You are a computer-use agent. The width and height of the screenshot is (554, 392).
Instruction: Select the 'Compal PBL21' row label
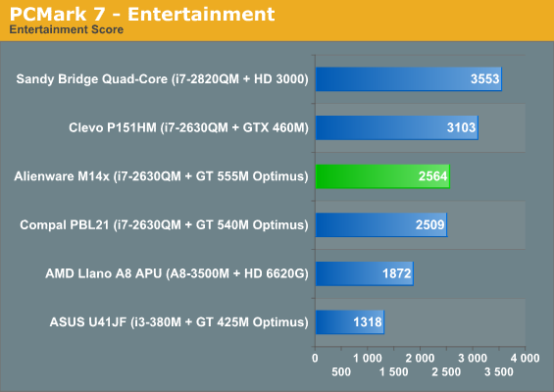click(x=165, y=225)
